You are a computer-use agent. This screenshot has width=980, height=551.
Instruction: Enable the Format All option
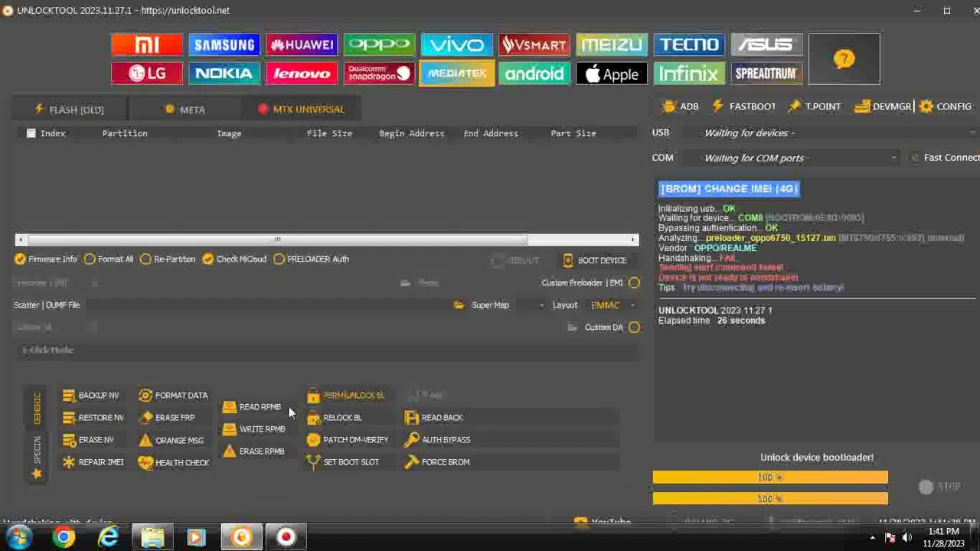tap(109, 259)
